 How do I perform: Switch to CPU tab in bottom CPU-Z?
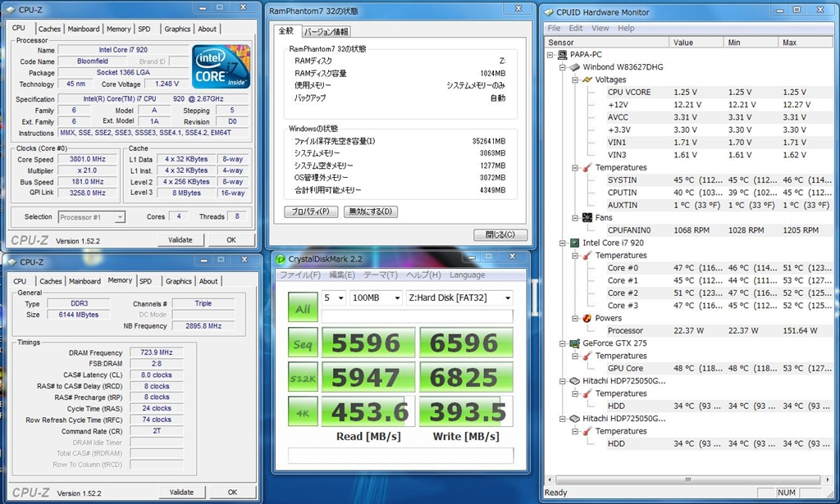(x=20, y=281)
